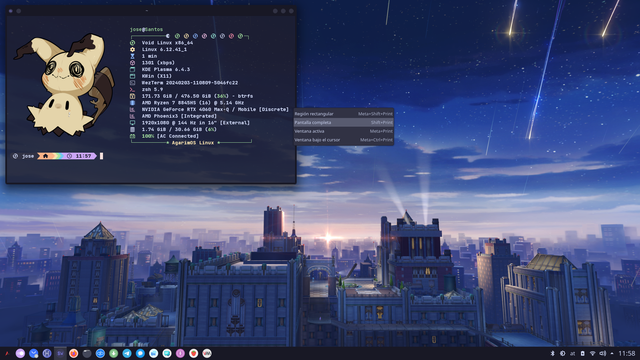
Task: Open the night light tray icon
Action: click(x=562, y=353)
